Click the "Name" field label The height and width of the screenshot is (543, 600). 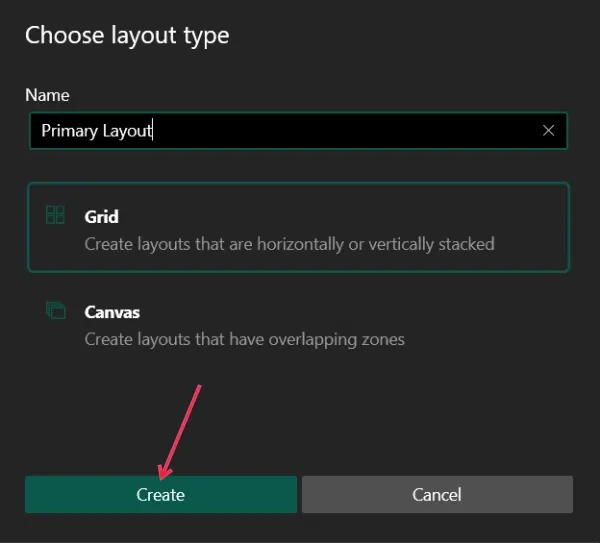coord(47,95)
